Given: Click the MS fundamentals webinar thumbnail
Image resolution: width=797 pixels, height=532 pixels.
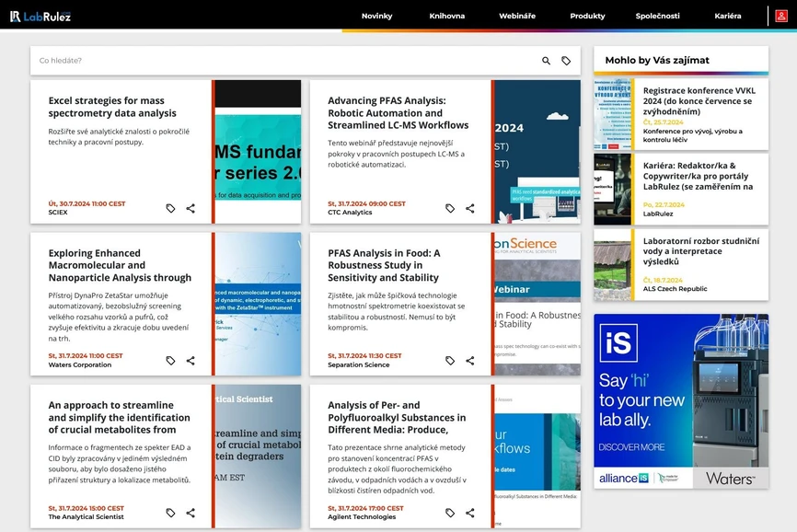Looking at the screenshot, I should 259,152.
